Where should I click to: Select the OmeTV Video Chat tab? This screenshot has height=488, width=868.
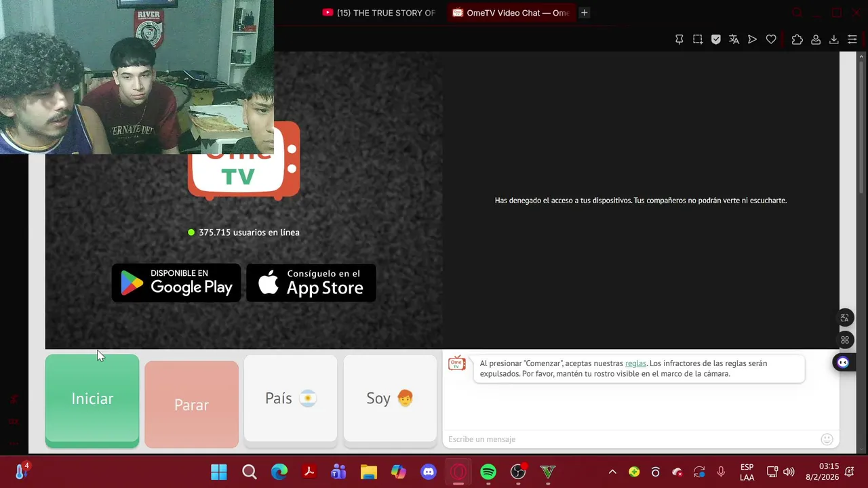[x=511, y=13]
